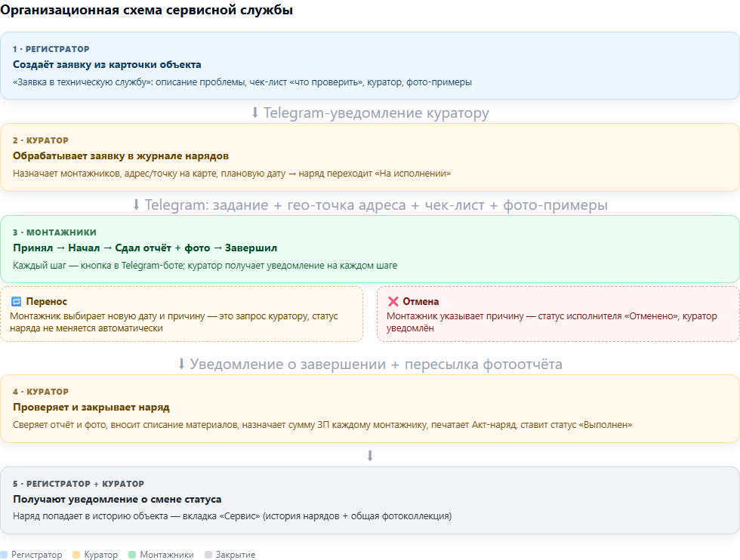The height and width of the screenshot is (560, 740).
Task: Click the description starting Назначает монтажников
Action: pos(232,174)
